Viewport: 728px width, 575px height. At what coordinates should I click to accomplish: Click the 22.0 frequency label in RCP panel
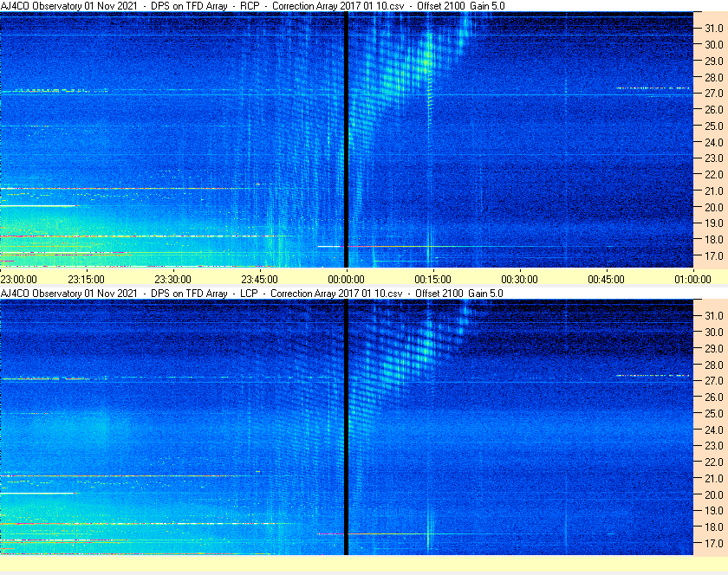point(714,175)
